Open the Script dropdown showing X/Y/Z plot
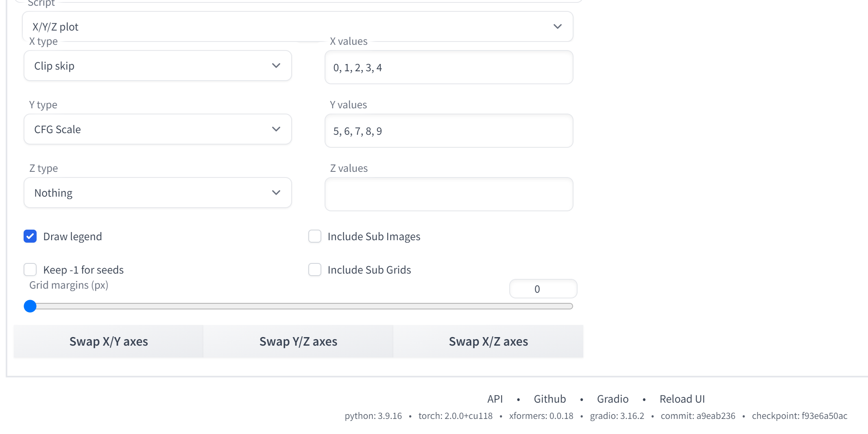 click(x=297, y=27)
